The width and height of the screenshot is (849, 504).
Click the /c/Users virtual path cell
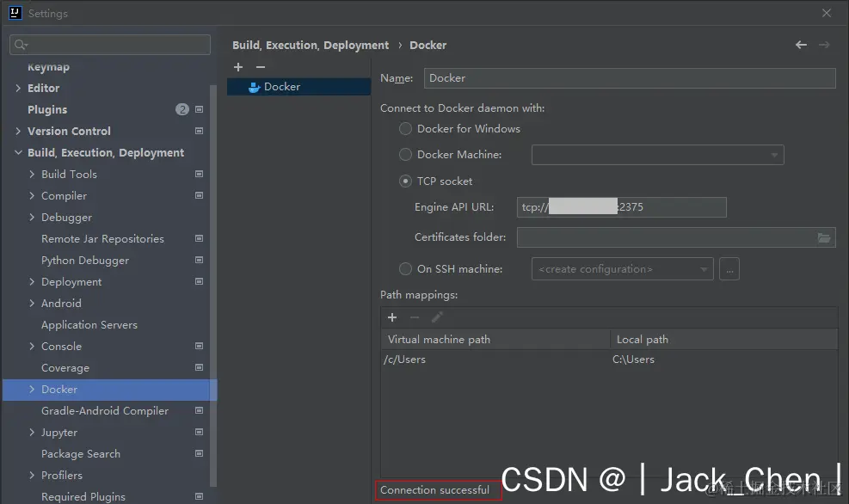[x=405, y=360]
